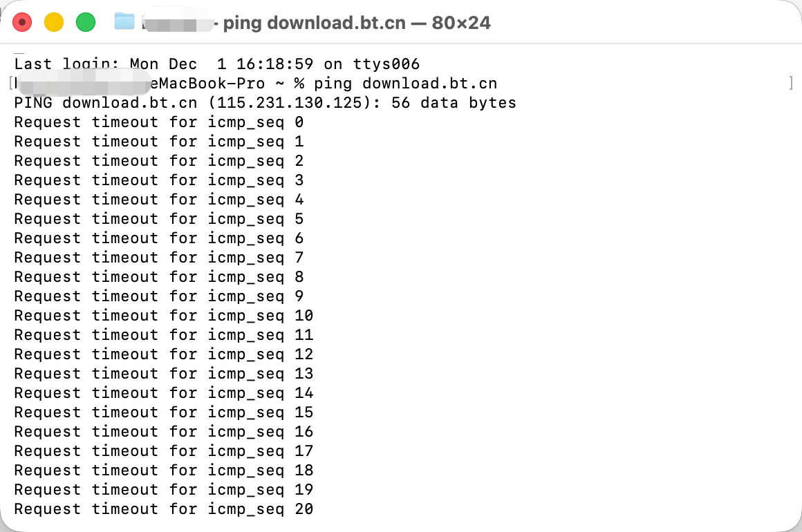The height and width of the screenshot is (532, 802).
Task: Click the timeout line for icmp_seq 5
Action: [159, 219]
